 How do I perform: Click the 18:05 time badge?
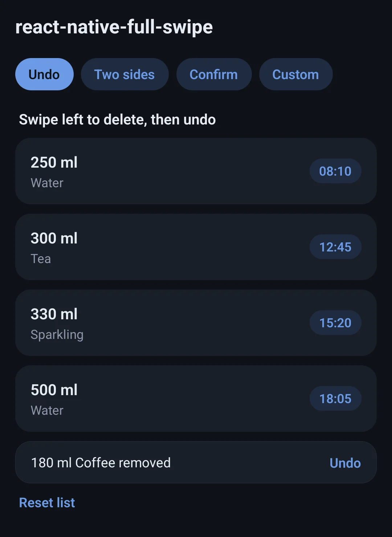[x=335, y=398]
